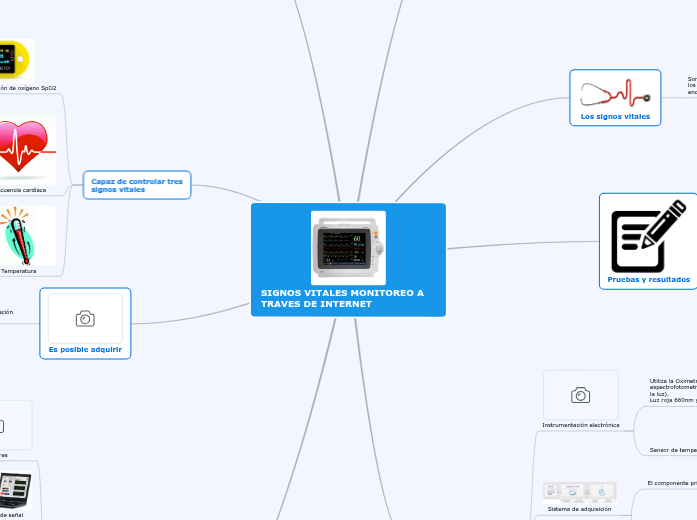The height and width of the screenshot is (520, 697).
Task: Click the laptop image at bottom left
Action: [15, 491]
